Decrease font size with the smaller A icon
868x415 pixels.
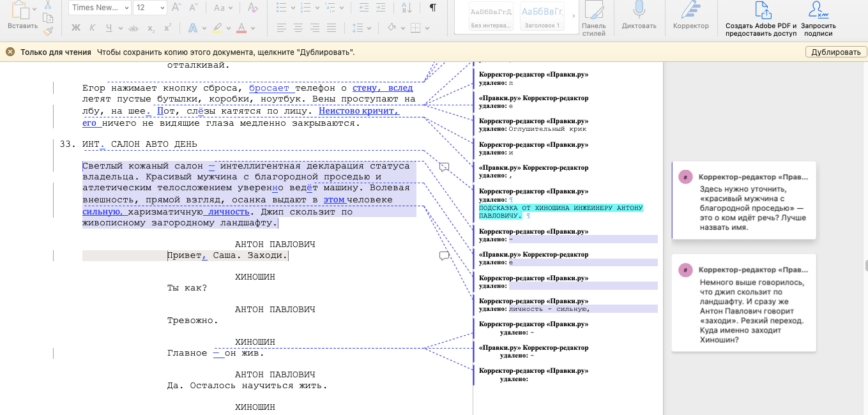195,8
